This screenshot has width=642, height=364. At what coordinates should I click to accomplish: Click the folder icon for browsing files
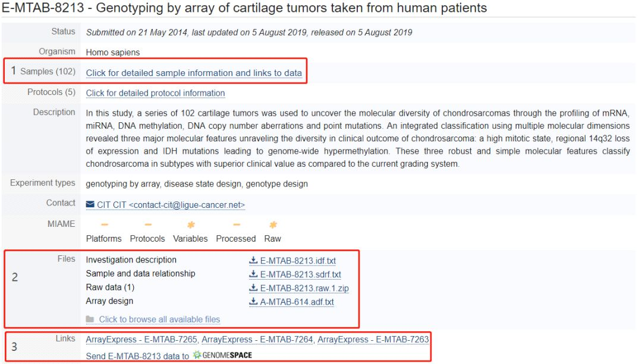point(90,319)
